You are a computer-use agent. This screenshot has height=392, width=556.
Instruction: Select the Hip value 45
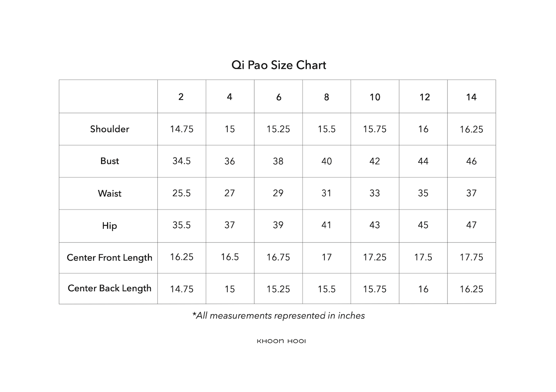point(423,225)
